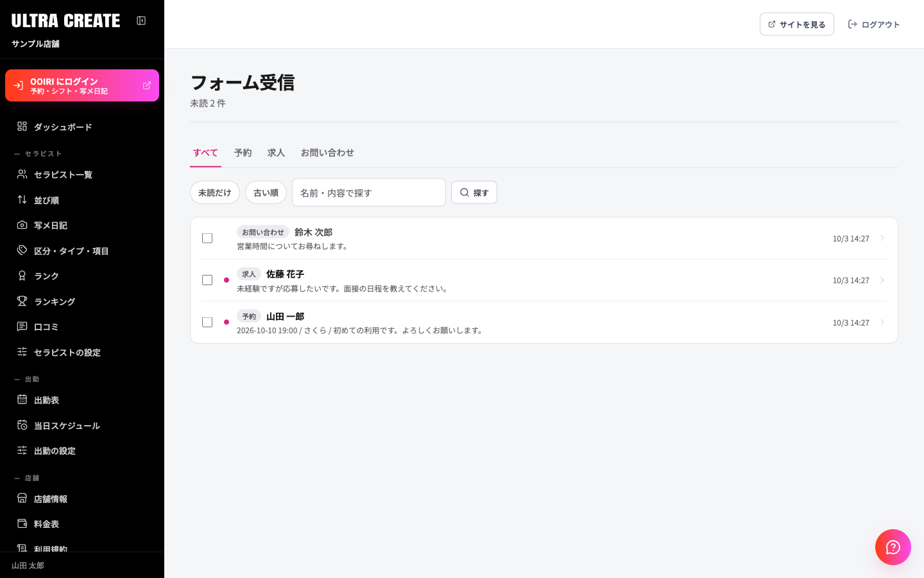Click the 写メ日記 camera icon
Image resolution: width=924 pixels, height=578 pixels.
pos(22,225)
